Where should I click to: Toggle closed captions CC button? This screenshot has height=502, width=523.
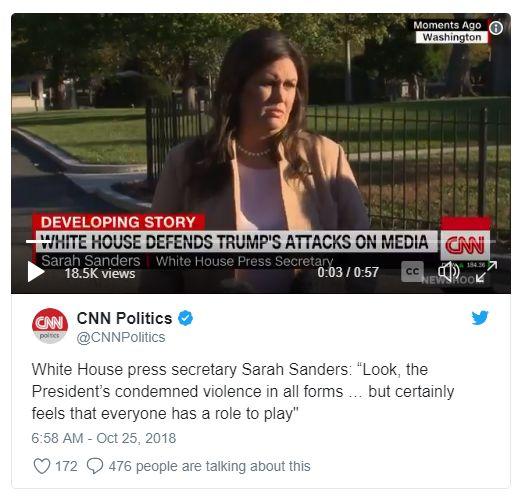point(412,272)
